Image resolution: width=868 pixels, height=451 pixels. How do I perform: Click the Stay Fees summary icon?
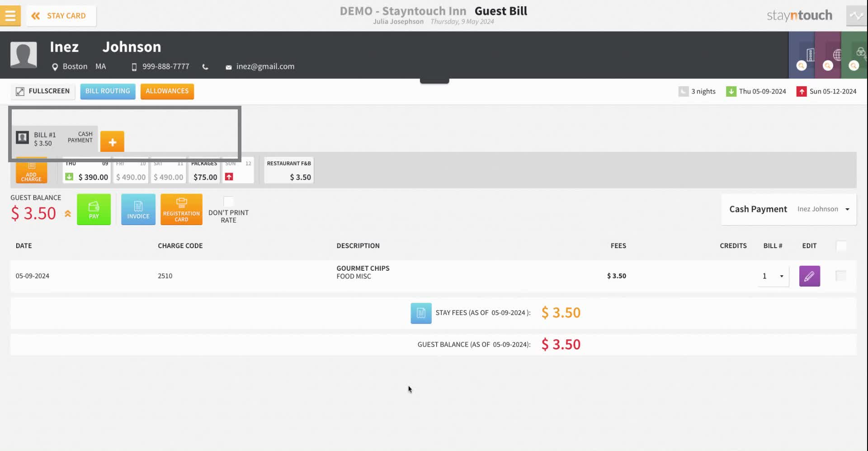pos(421,313)
